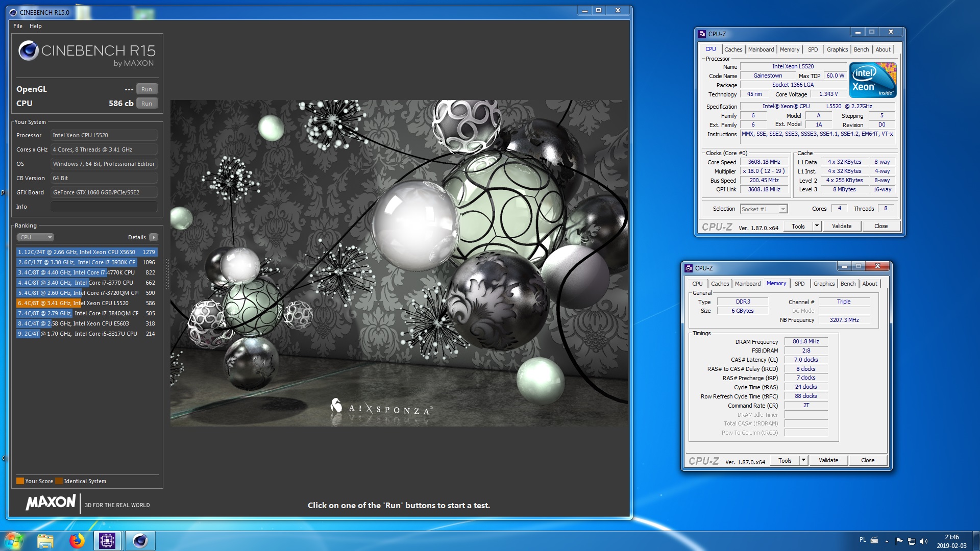Click Close button in lower CPU-Z window

pyautogui.click(x=868, y=461)
